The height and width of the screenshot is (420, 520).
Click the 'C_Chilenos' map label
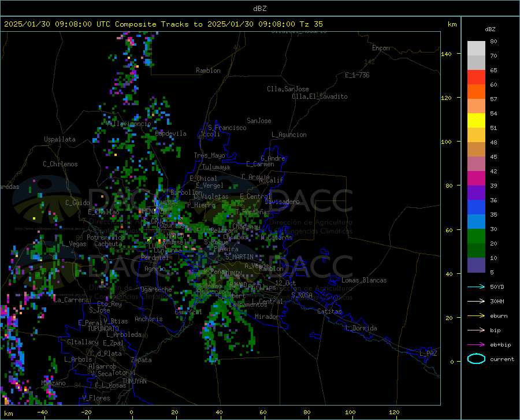pyautogui.click(x=60, y=164)
